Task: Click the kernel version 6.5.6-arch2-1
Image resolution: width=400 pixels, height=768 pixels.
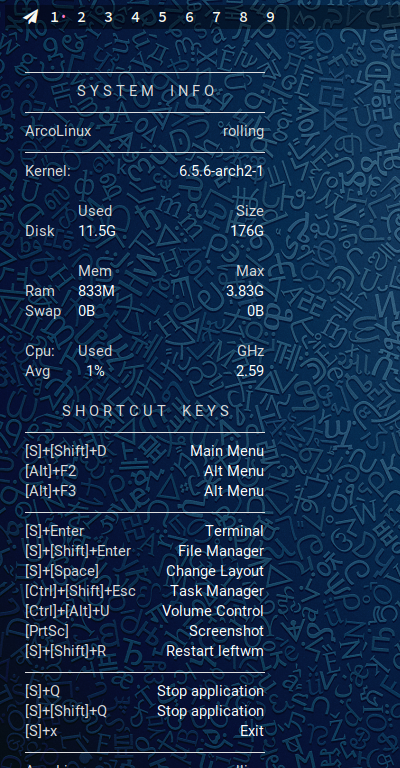Action: 221,171
